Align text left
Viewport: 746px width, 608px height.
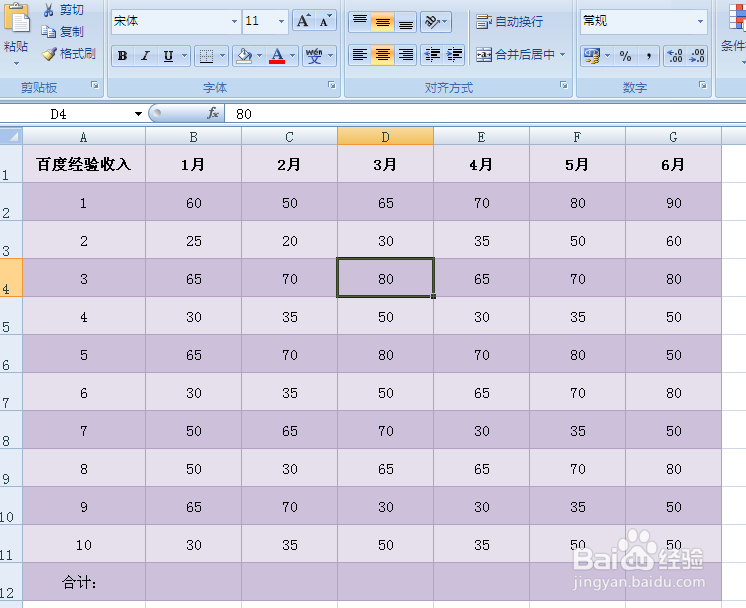click(360, 55)
